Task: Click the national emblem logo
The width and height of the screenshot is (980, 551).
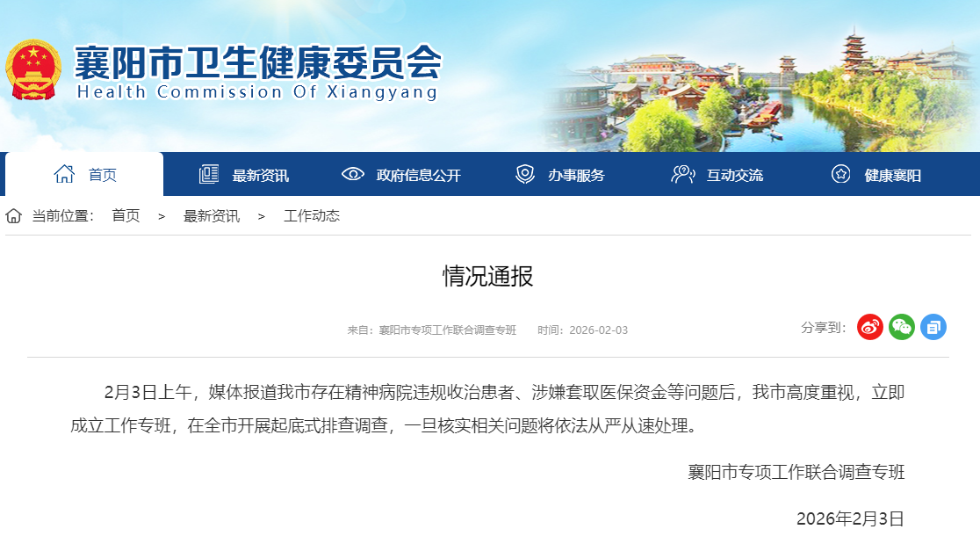Action: click(x=33, y=70)
